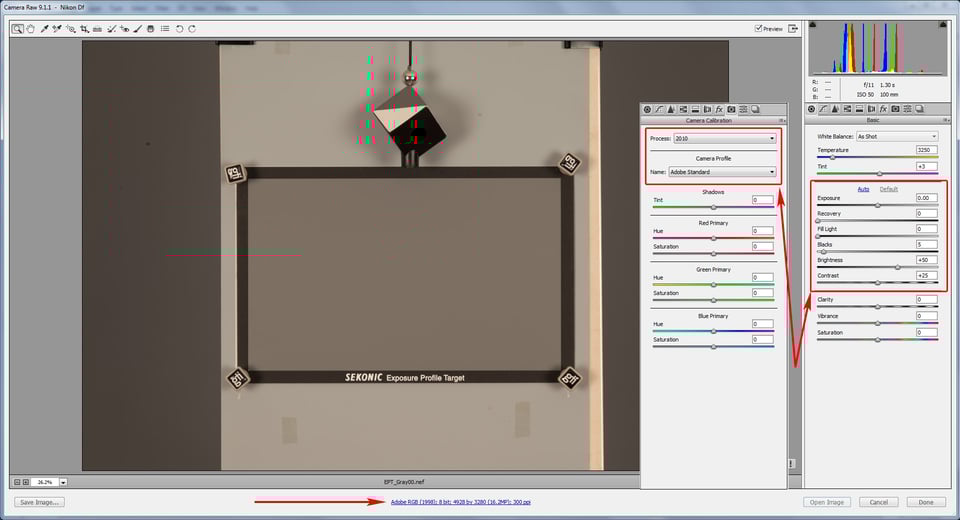
Task: Select the Hand tool
Action: coord(31,29)
